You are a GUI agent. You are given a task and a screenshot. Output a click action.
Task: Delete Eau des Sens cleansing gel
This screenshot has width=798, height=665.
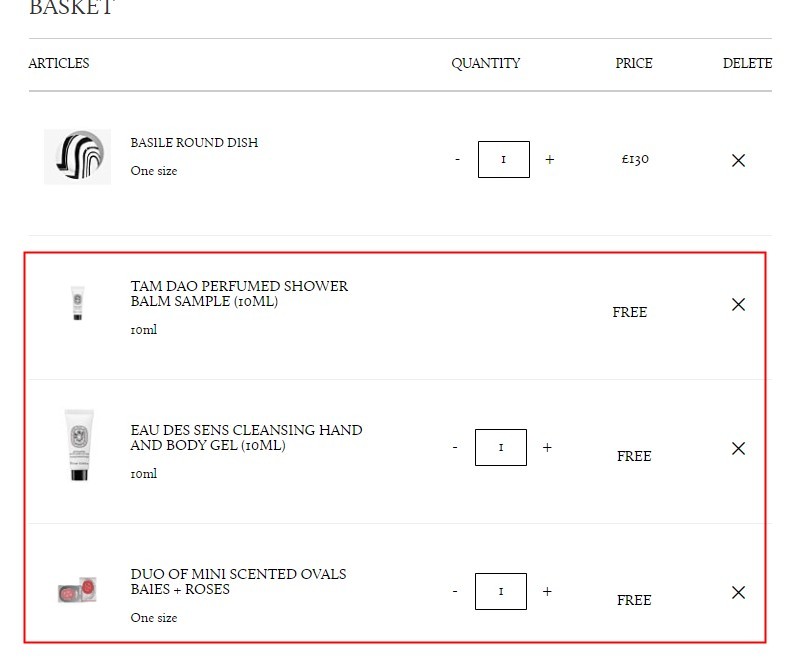738,448
